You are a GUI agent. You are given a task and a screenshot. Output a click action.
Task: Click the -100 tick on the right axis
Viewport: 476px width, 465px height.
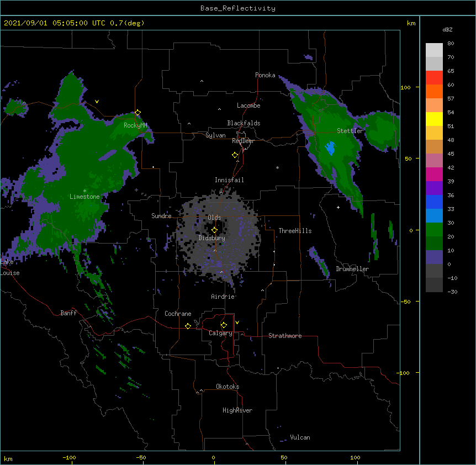click(x=404, y=373)
